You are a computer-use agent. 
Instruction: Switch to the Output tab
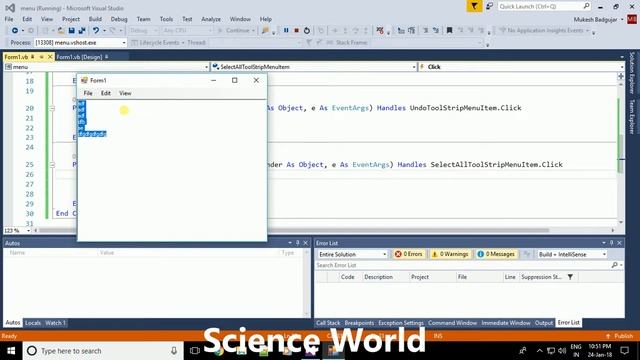(544, 323)
